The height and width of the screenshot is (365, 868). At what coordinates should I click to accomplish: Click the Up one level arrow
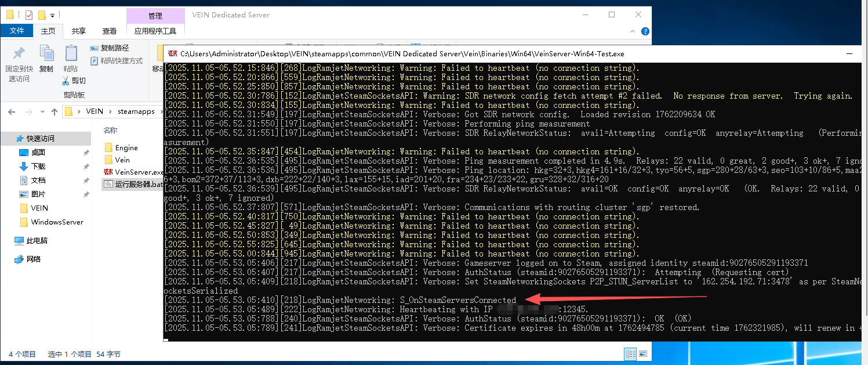point(55,111)
